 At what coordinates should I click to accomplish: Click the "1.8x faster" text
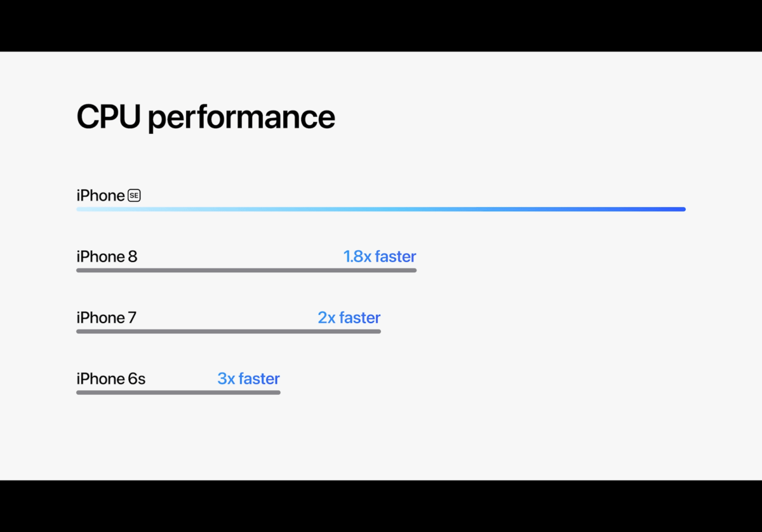(380, 256)
